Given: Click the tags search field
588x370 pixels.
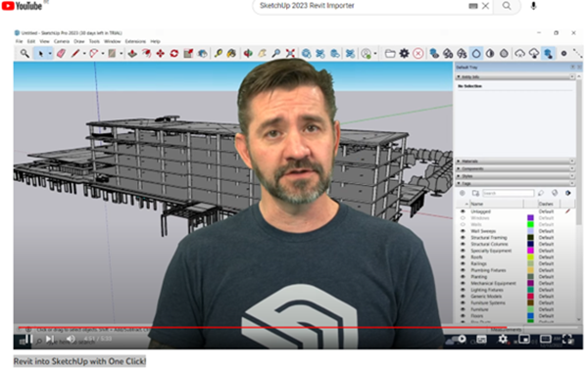Looking at the screenshot, I should pyautogui.click(x=508, y=193).
